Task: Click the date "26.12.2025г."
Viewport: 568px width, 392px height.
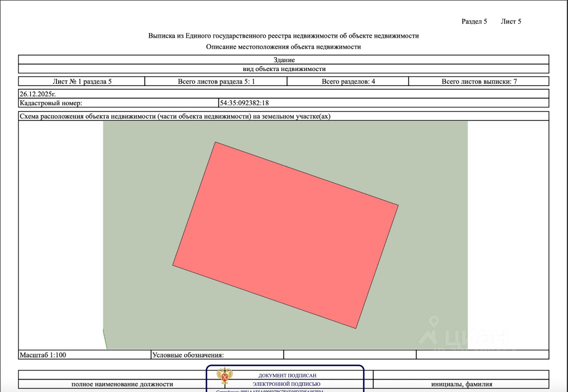Action: click(x=38, y=94)
